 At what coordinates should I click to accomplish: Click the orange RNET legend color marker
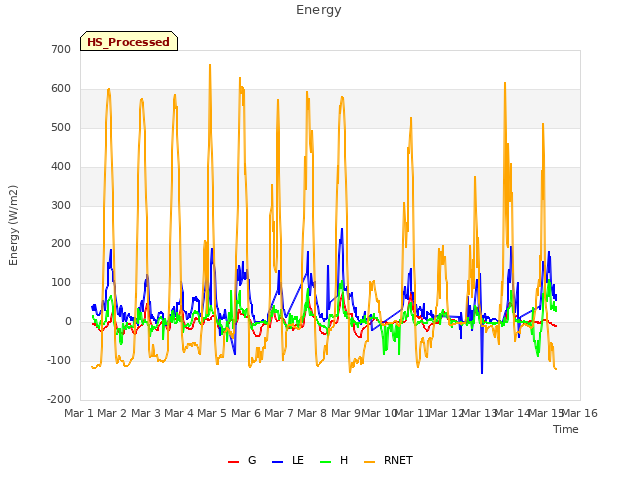tap(369, 462)
